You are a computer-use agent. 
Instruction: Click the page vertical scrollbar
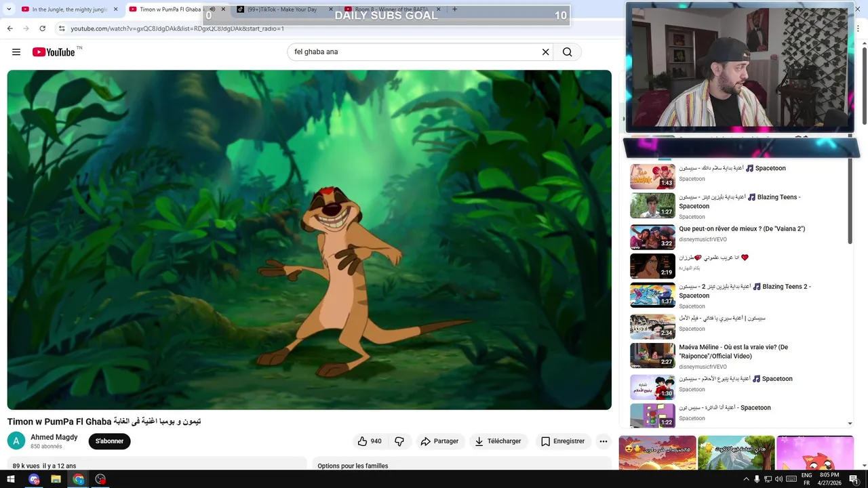864,85
